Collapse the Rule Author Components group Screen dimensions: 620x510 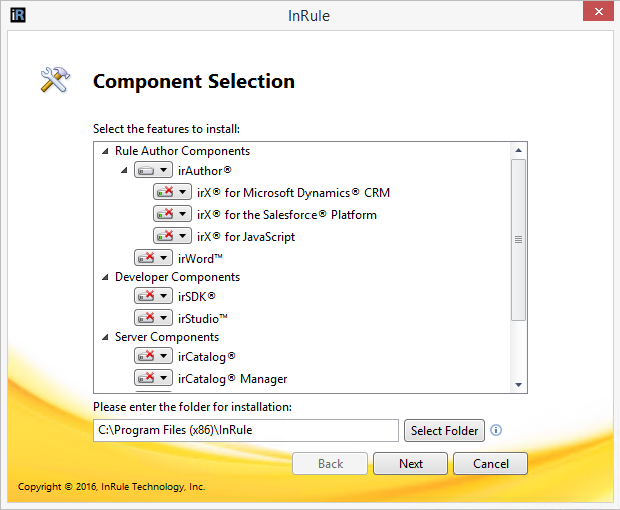pos(105,152)
